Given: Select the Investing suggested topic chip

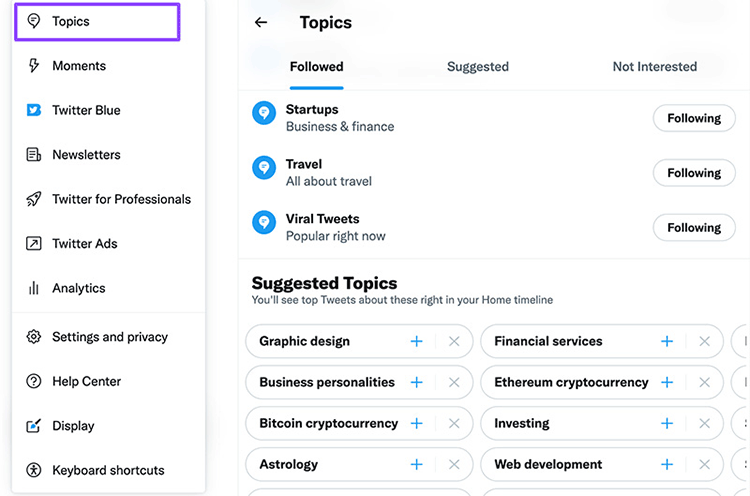Looking at the screenshot, I should tap(522, 423).
